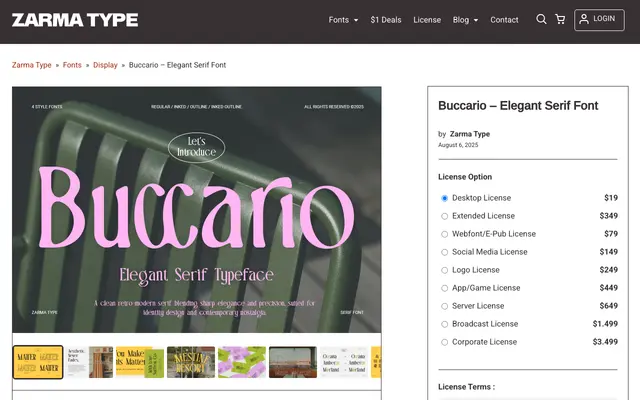Select the Webfont/E-Pub License option
The height and width of the screenshot is (400, 640).
click(444, 234)
